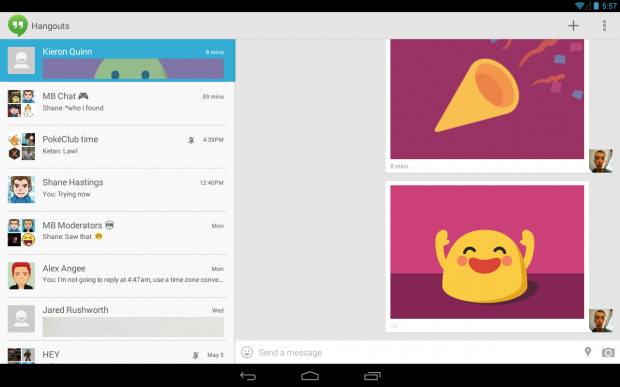Image resolution: width=620 pixels, height=387 pixels.
Task: Open the Alex Angee conversation
Action: pyautogui.click(x=117, y=276)
